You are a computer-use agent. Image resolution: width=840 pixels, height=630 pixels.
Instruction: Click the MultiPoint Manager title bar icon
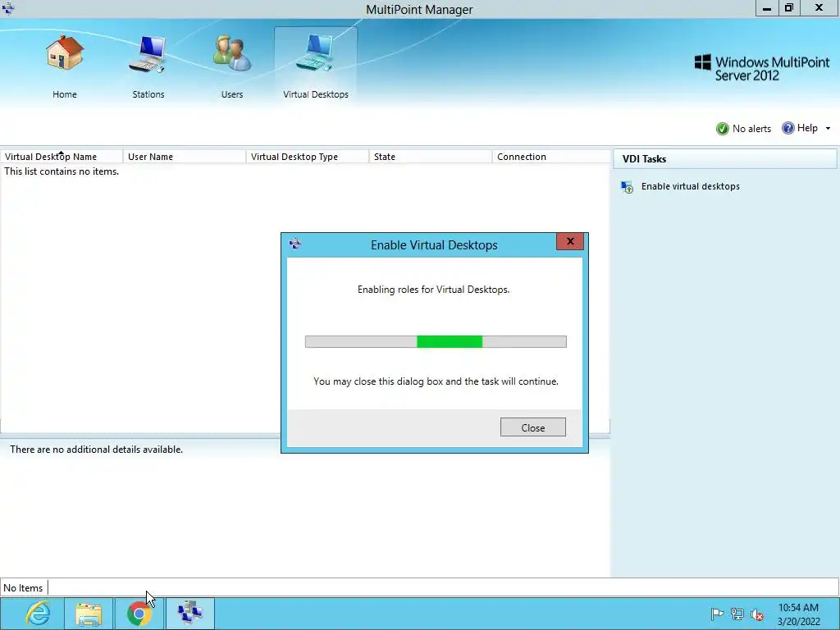tap(8, 8)
